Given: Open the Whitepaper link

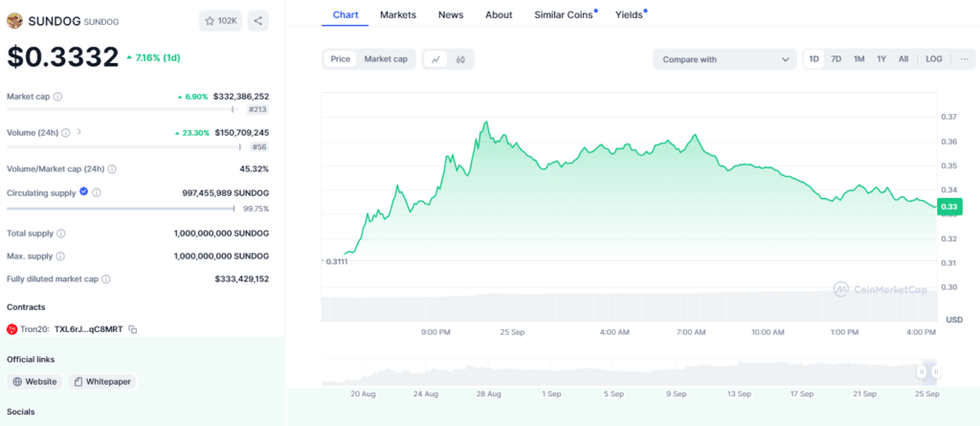Looking at the screenshot, I should pos(101,382).
